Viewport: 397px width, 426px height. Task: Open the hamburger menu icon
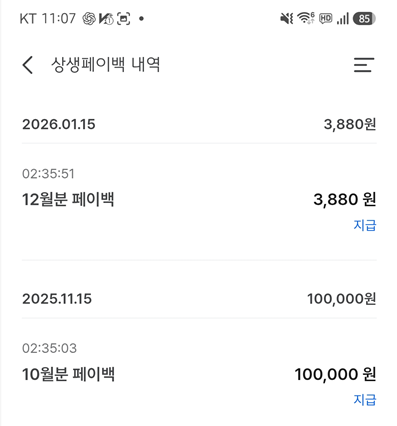(x=364, y=65)
